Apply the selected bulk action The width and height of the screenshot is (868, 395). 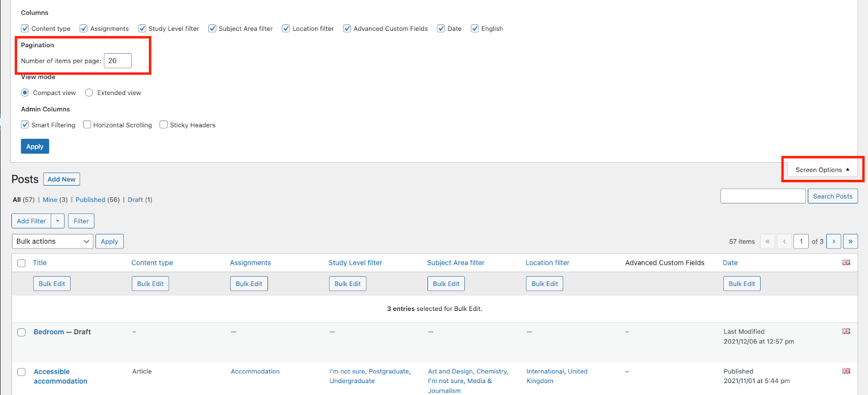tap(110, 241)
